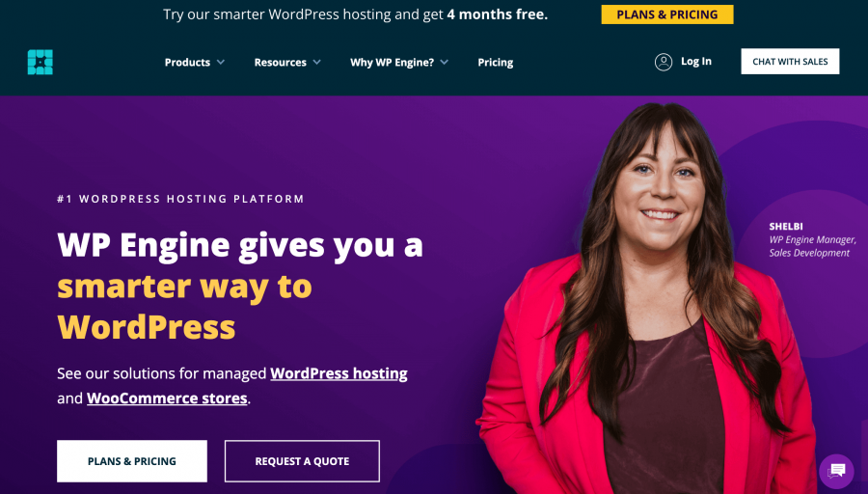
Task: Follow the WordPress hosting link
Action: [x=339, y=373]
